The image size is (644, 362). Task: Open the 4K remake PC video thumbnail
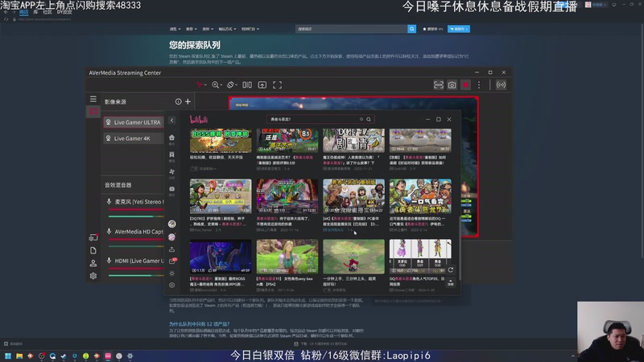[x=353, y=196]
